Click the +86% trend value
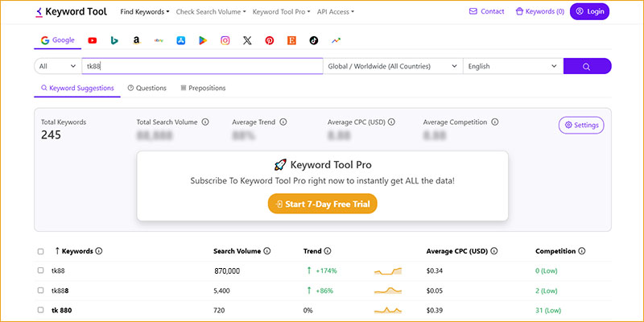Viewport: 644px width, 322px height. coord(324,291)
